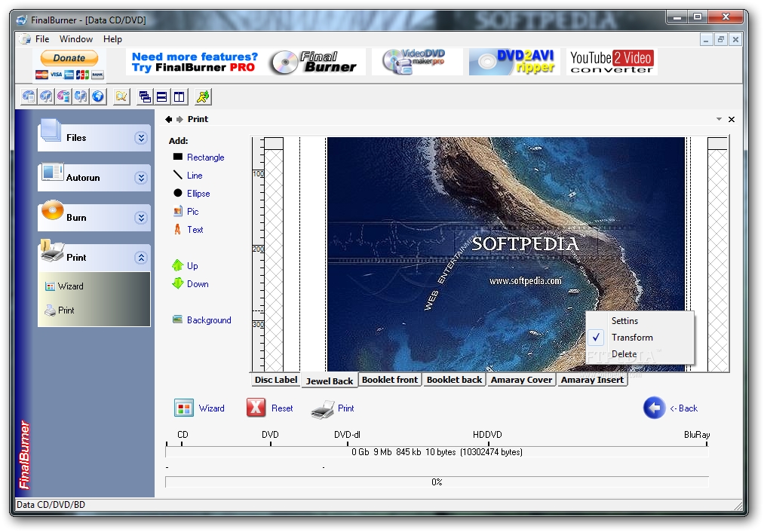Click the folder search toolbar icon
The image size is (764, 532).
(121, 96)
